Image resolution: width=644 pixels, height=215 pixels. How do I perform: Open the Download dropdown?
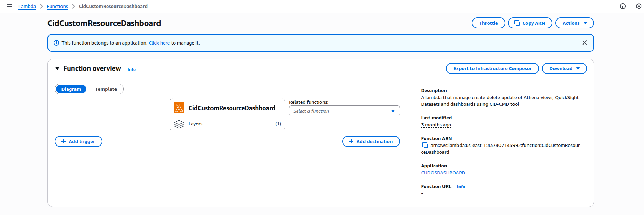coord(564,68)
